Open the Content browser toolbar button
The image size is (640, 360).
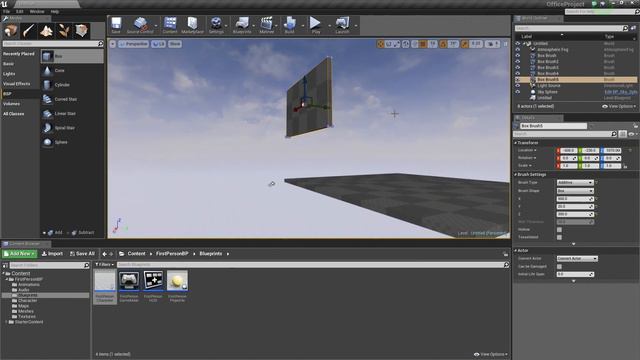point(170,25)
